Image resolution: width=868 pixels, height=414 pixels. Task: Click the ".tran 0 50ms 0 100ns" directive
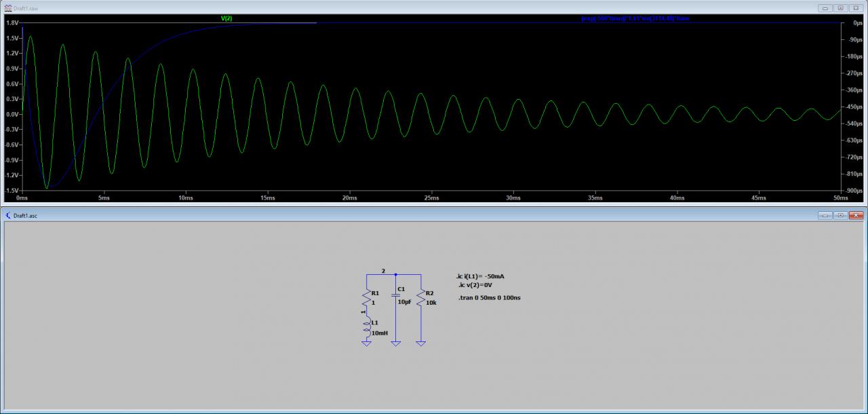[x=490, y=298]
